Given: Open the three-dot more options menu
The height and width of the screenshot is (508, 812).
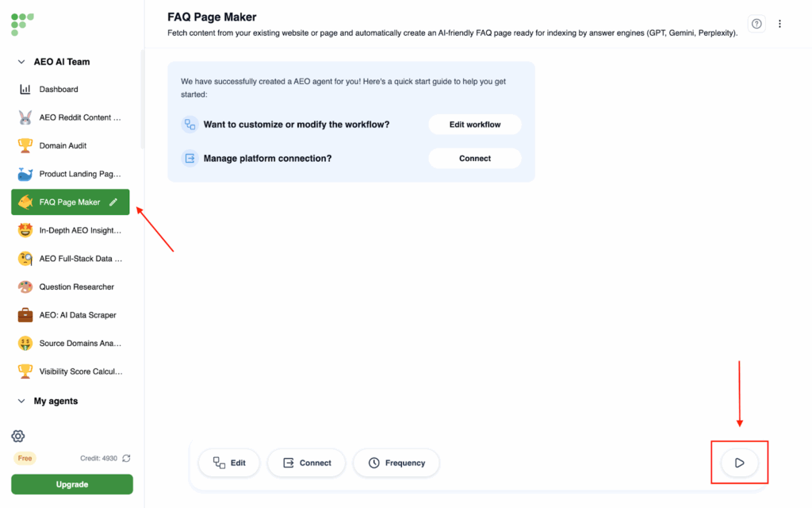Looking at the screenshot, I should 779,24.
